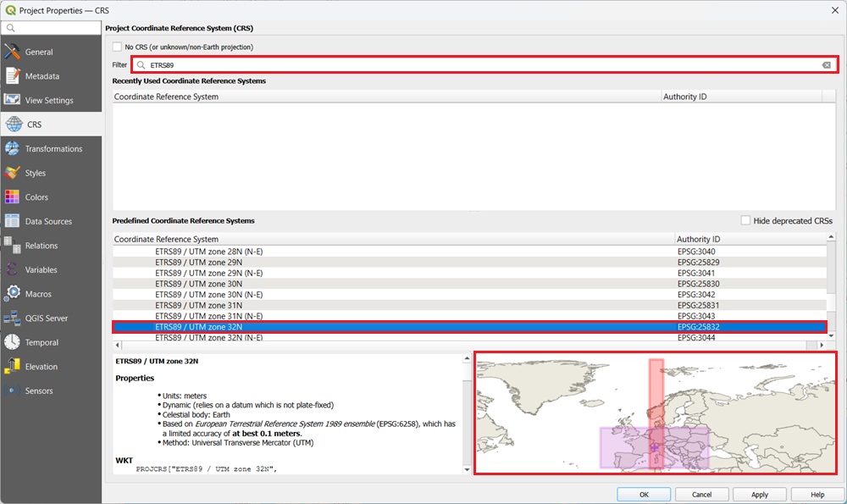Clear the filter text with X icon
This screenshot has height=504, width=847.
tap(826, 65)
